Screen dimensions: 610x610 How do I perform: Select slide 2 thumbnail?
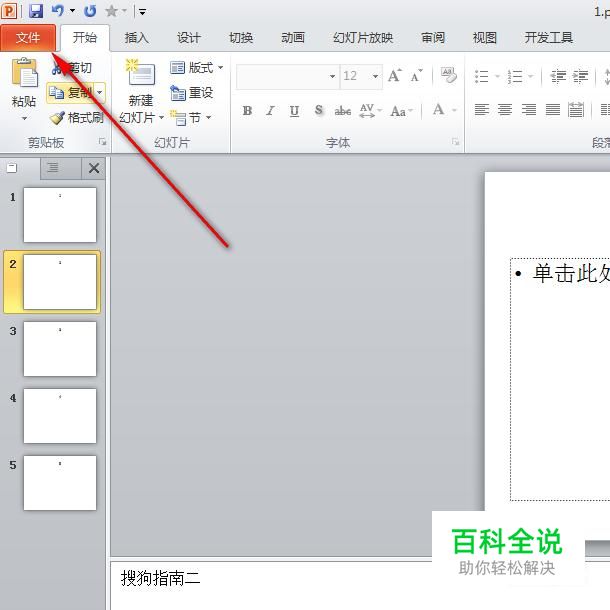[x=60, y=282]
